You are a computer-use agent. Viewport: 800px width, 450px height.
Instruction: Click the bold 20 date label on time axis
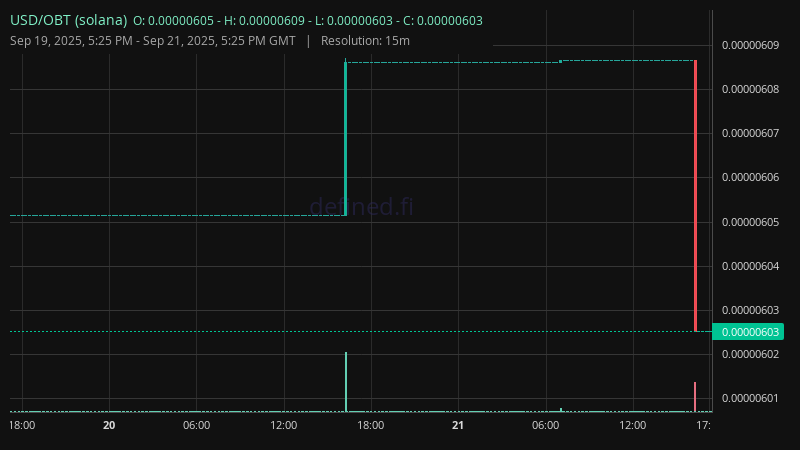click(x=109, y=425)
